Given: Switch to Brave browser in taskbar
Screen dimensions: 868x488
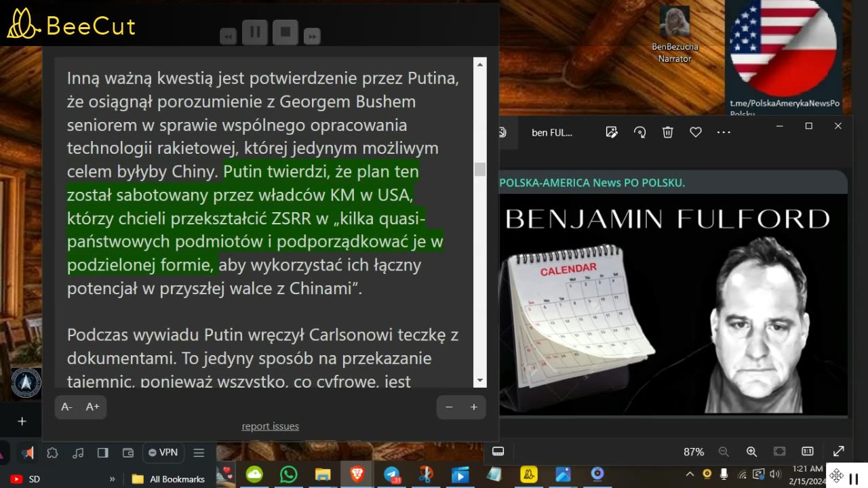Looking at the screenshot, I should (x=357, y=474).
